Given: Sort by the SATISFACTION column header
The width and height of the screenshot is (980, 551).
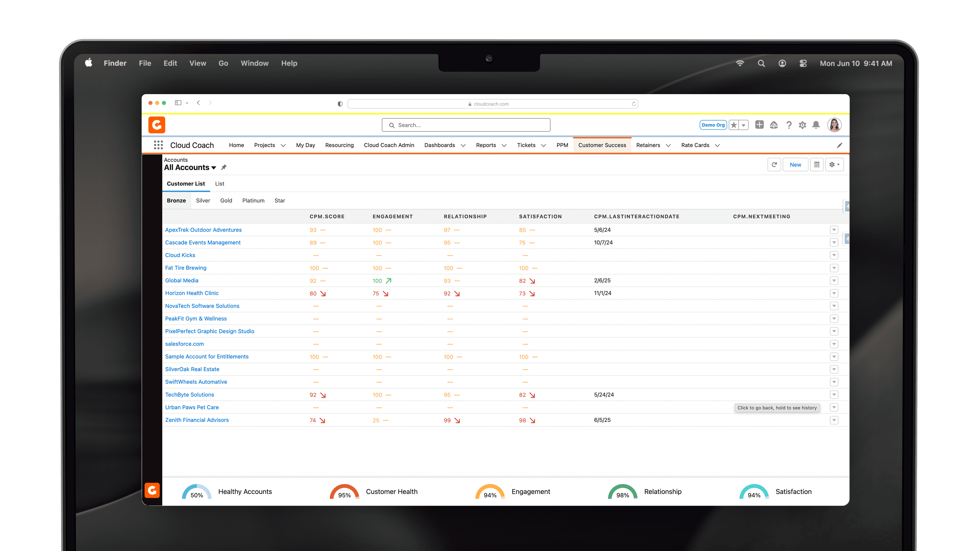Looking at the screenshot, I should point(540,216).
